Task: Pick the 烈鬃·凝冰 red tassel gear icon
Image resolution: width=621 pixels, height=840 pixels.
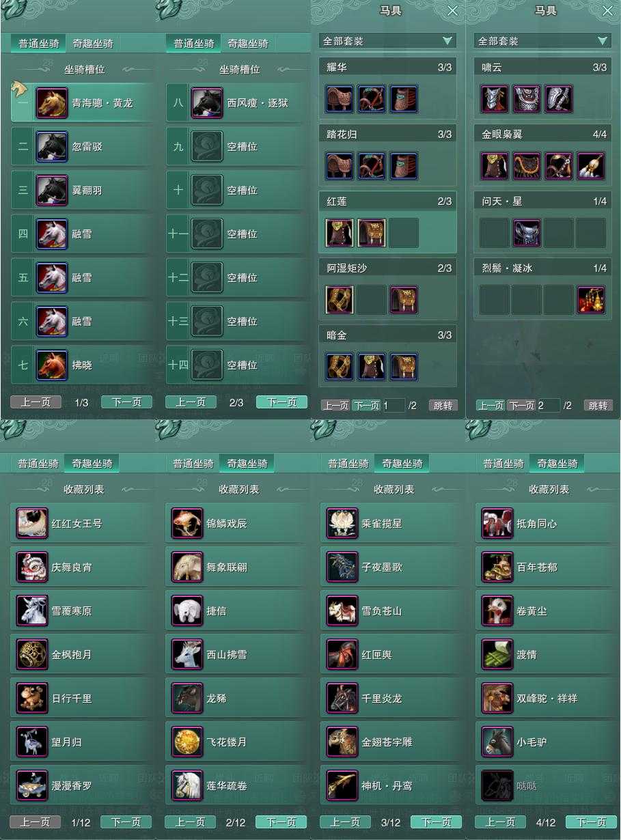Action: [x=591, y=300]
